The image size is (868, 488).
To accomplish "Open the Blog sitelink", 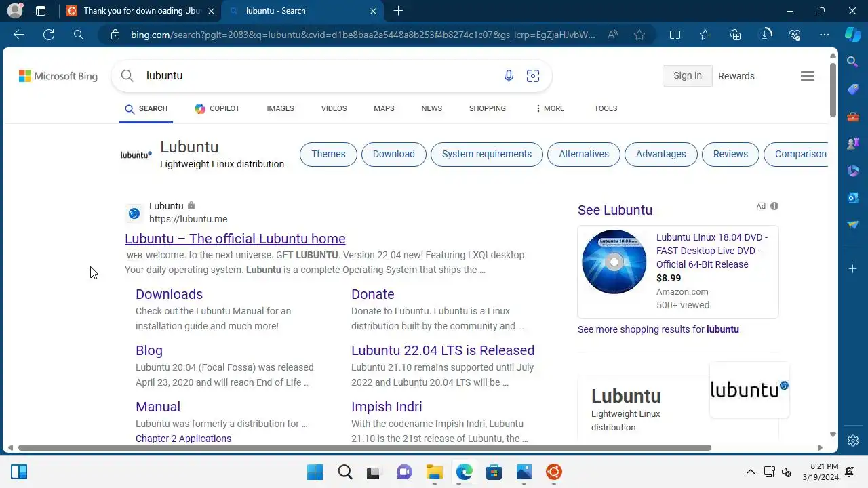I will 149,350.
